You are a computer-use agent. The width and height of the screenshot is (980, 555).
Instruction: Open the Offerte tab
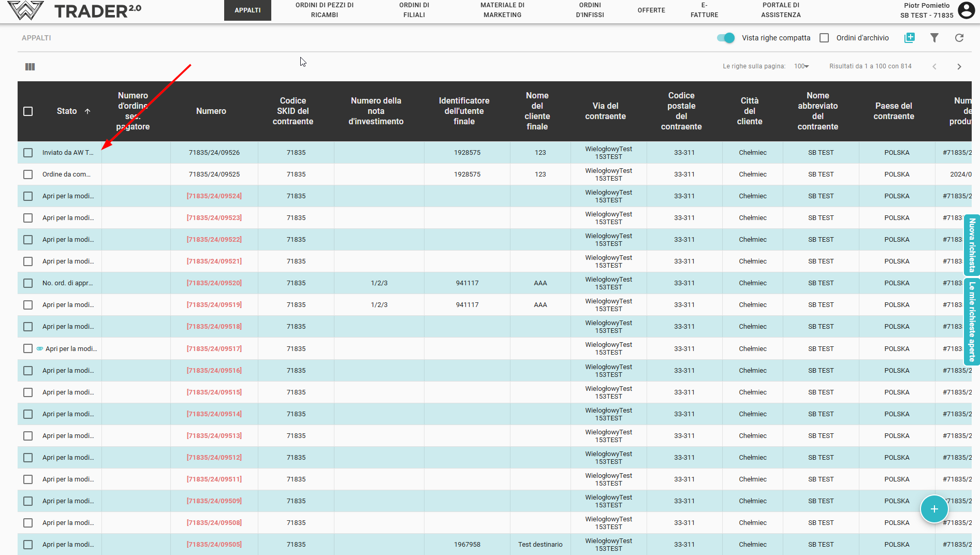tap(651, 10)
